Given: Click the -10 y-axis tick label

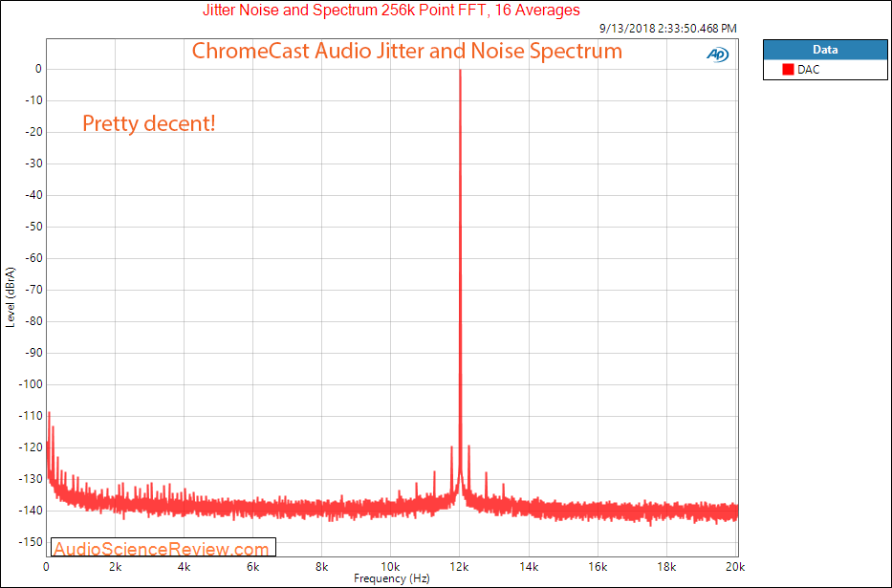Looking at the screenshot, I should 33,100.
